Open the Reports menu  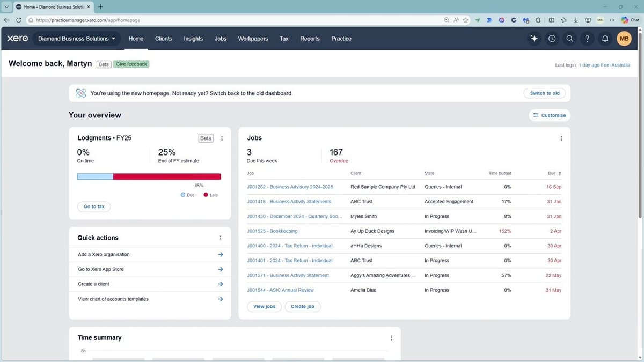[310, 39]
